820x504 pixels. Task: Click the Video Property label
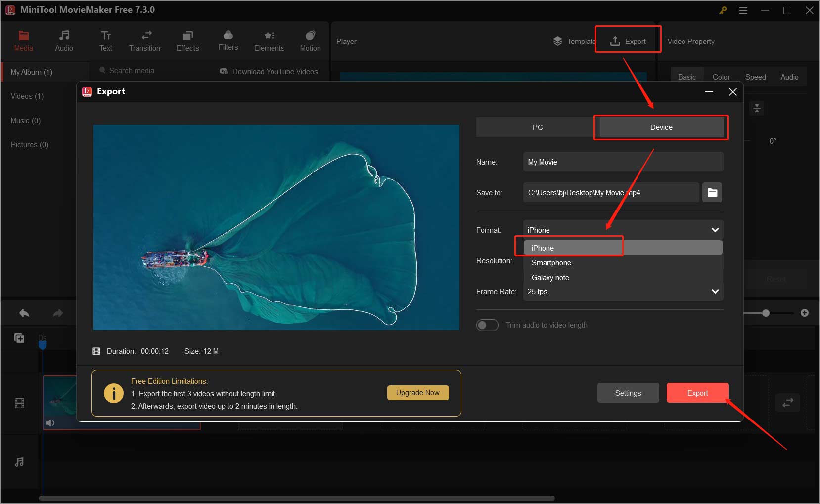[691, 42]
